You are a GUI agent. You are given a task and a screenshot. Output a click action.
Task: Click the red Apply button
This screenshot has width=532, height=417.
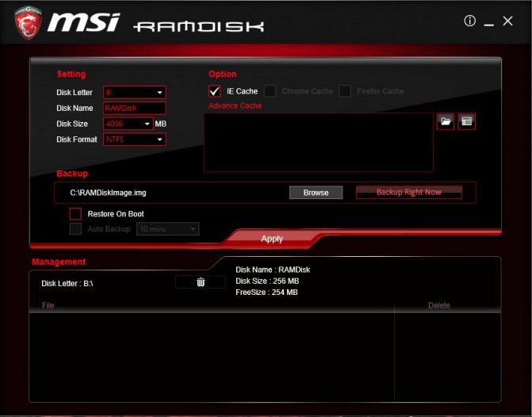(x=272, y=239)
